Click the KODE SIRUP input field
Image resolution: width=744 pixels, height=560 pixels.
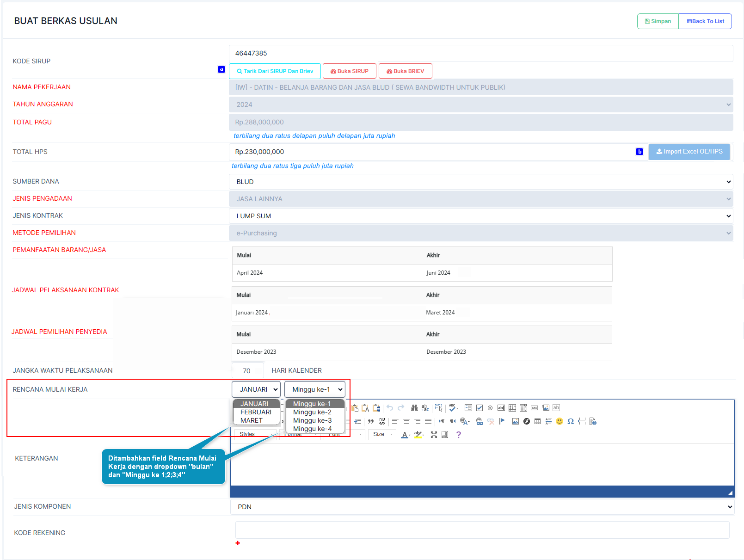481,53
